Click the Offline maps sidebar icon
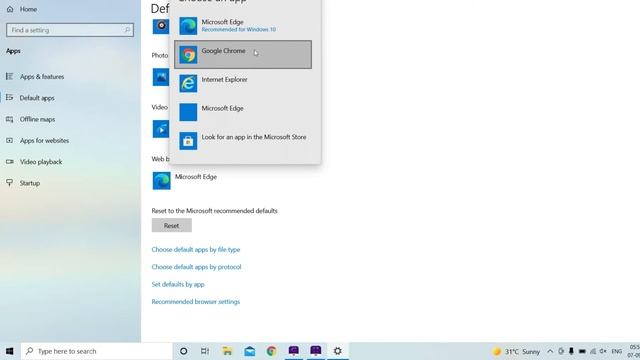The width and height of the screenshot is (640, 360). (9, 119)
